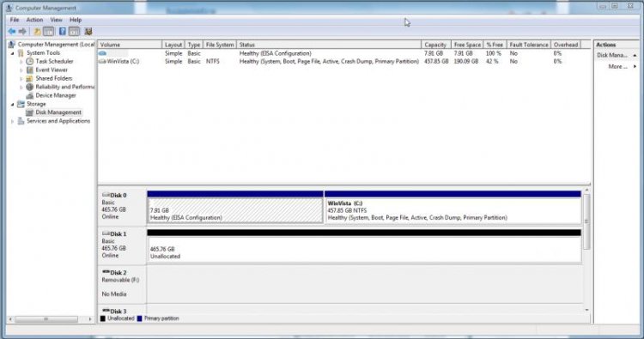
Task: Open the File menu
Action: point(15,20)
